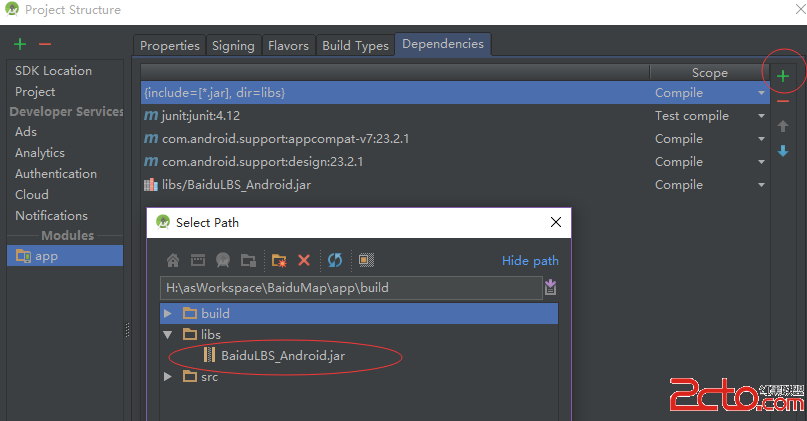Viewport: 807px width, 421px height.
Task: Click the Maven icon beside junit:junit:4.12
Action: coord(151,115)
